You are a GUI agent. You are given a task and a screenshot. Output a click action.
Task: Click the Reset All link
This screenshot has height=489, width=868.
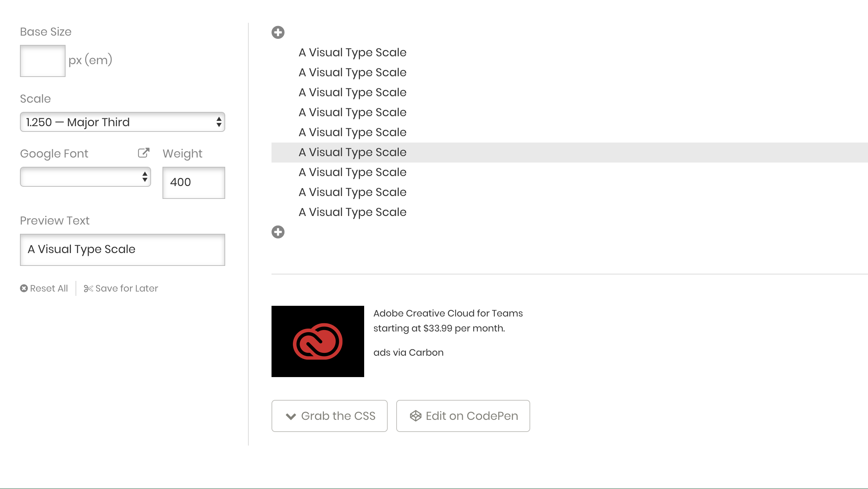pos(49,288)
